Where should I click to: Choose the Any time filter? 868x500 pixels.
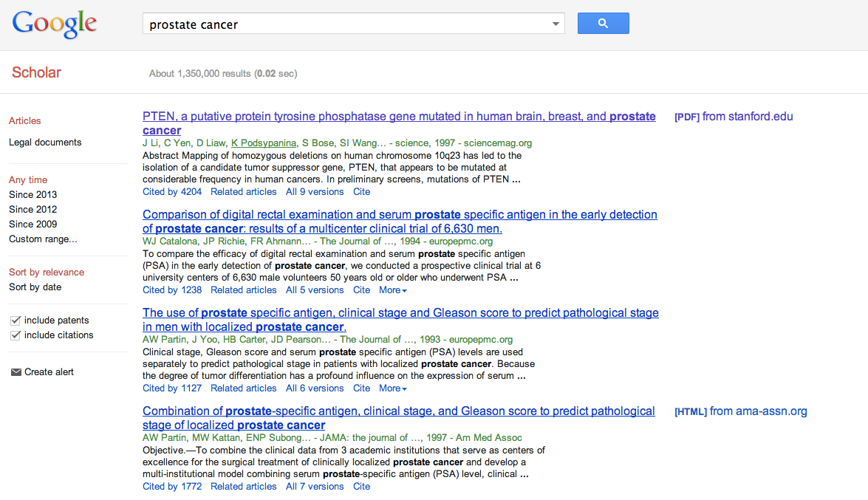pyautogui.click(x=27, y=180)
